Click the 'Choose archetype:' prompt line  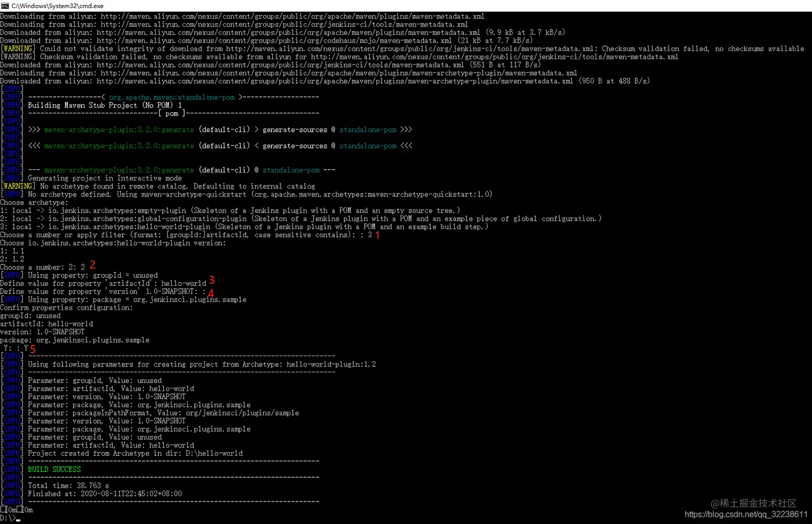(34, 203)
